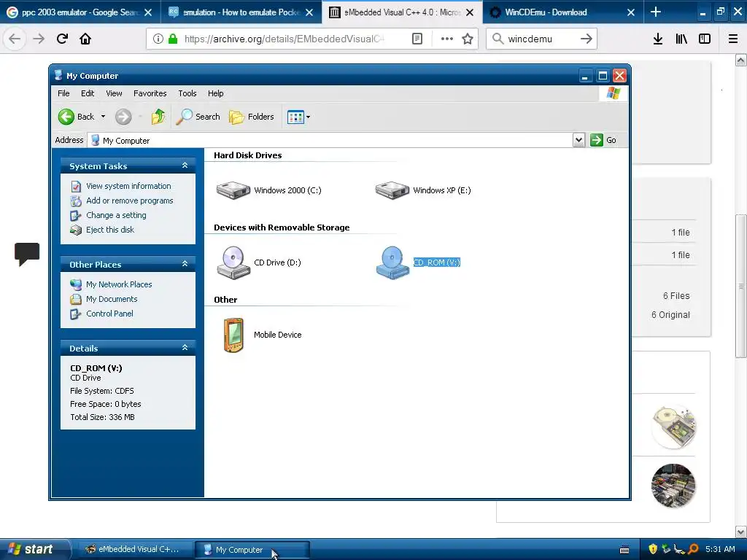This screenshot has height=560, width=747.
Task: Toggle reader view icon in URL bar
Action: click(x=417, y=39)
